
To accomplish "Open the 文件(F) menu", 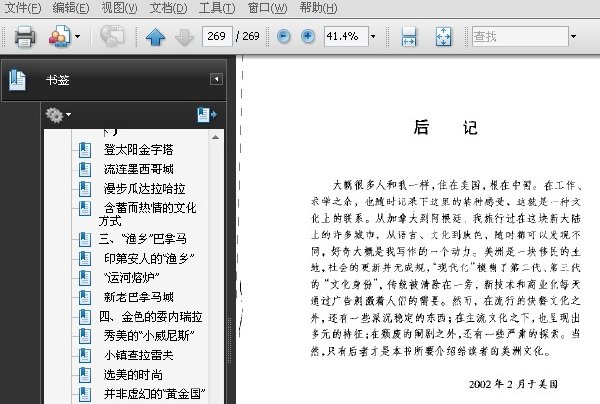I will [x=22, y=8].
